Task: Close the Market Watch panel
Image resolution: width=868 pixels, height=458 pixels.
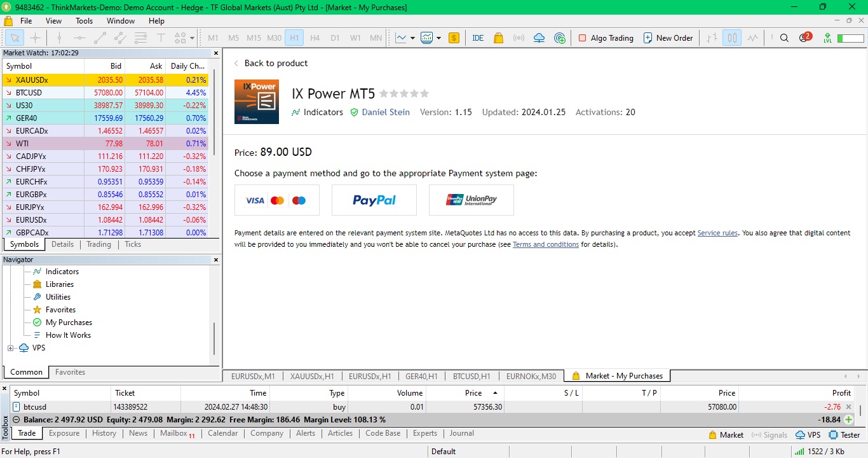Action: click(x=215, y=53)
